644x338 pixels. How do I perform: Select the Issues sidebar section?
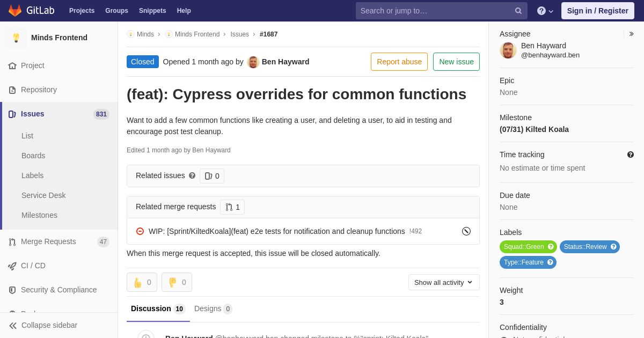[x=59, y=114]
